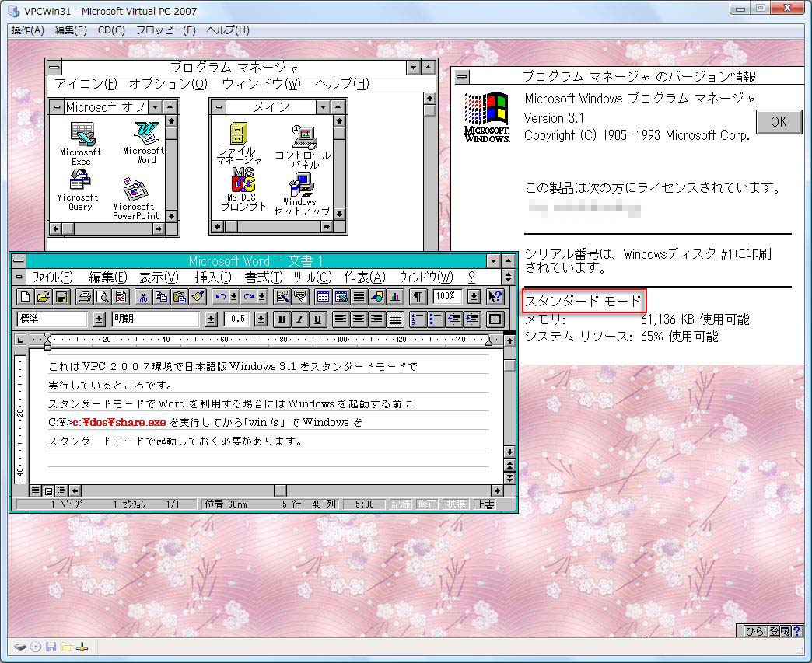Image resolution: width=812 pixels, height=663 pixels.
Task: Set right text alignment
Action: tap(376, 319)
